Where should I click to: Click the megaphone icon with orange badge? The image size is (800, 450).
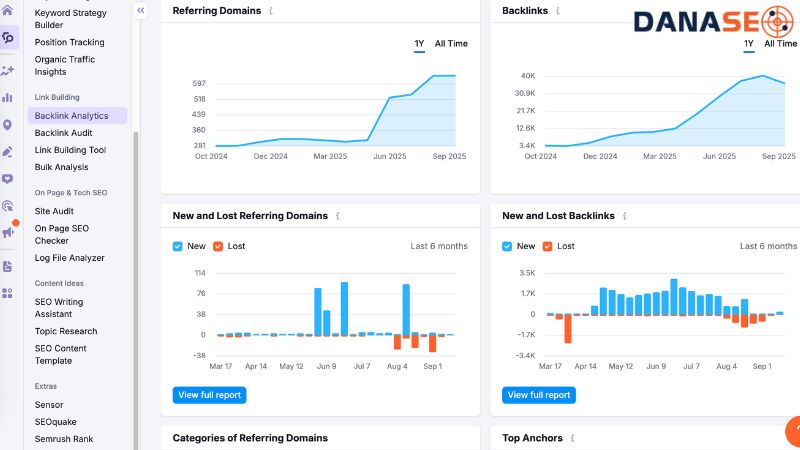click(x=8, y=232)
